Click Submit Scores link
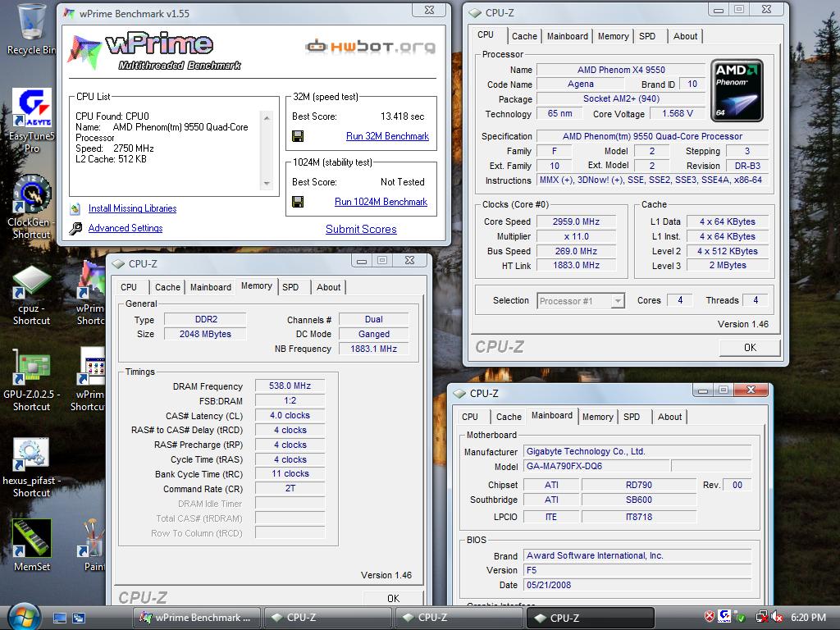Screen dimensions: 840x630 coord(361,230)
